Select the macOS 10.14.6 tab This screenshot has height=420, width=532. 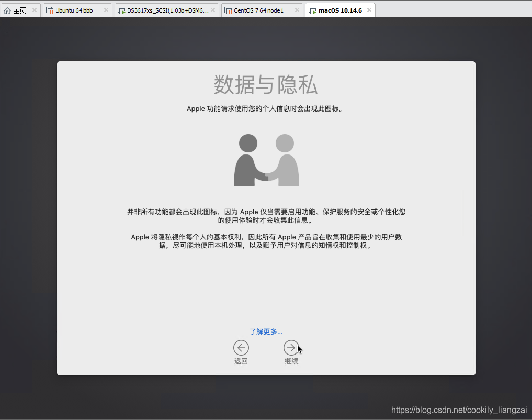tap(340, 10)
